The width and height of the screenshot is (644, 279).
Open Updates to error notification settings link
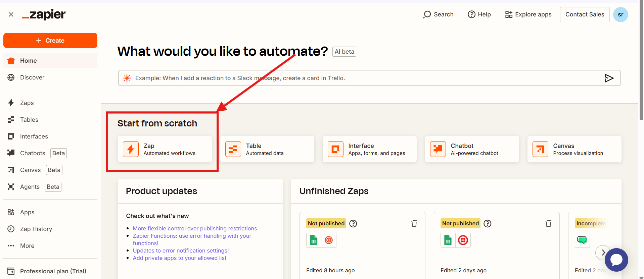point(181,250)
